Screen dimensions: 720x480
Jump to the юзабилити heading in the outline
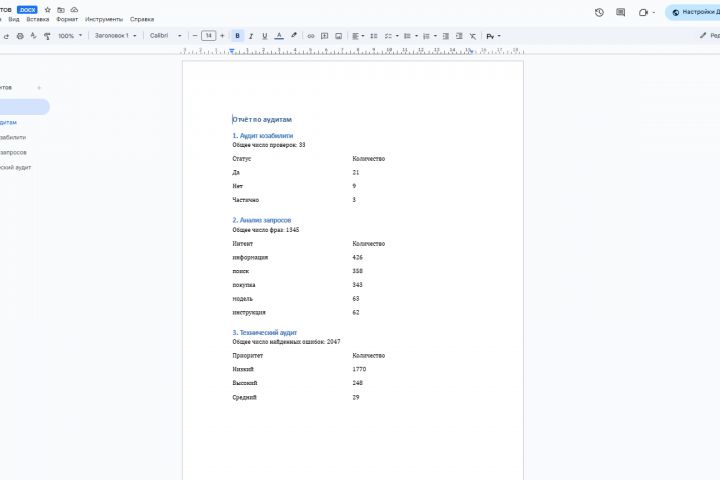pyautogui.click(x=13, y=137)
